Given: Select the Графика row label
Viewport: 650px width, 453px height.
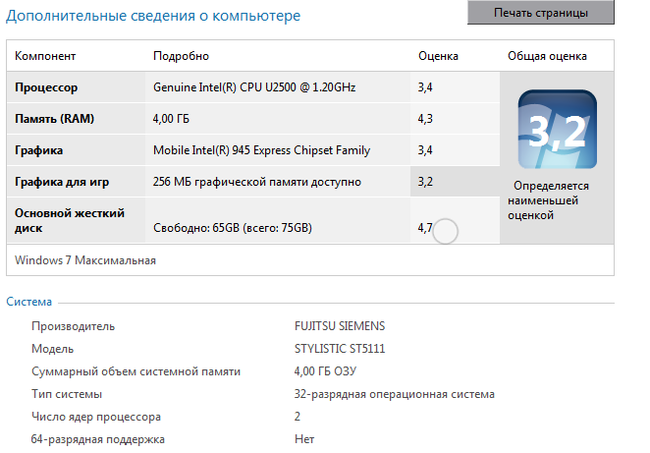Looking at the screenshot, I should (x=39, y=151).
